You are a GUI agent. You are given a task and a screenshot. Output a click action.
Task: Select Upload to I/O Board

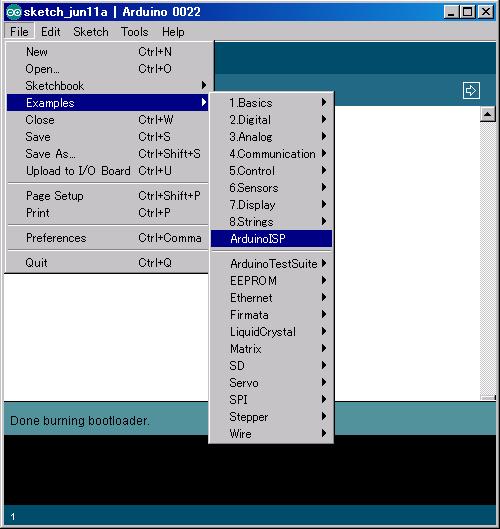point(107,171)
